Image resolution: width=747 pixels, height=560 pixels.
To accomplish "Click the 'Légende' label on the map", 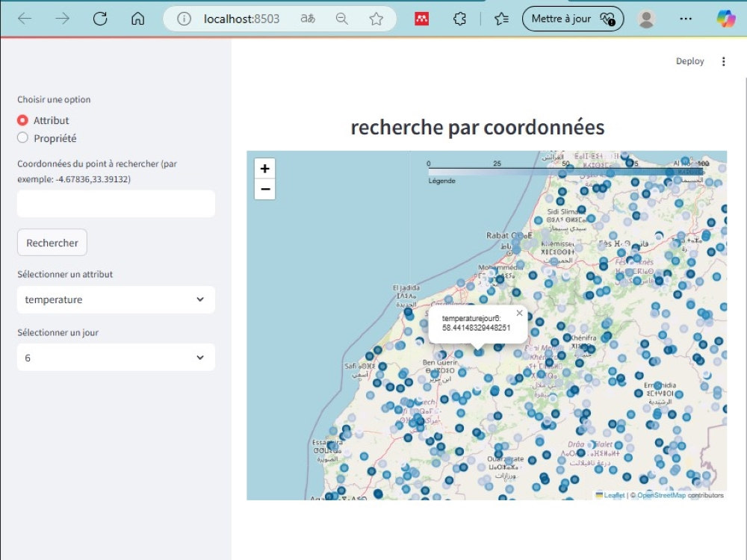I will click(441, 181).
